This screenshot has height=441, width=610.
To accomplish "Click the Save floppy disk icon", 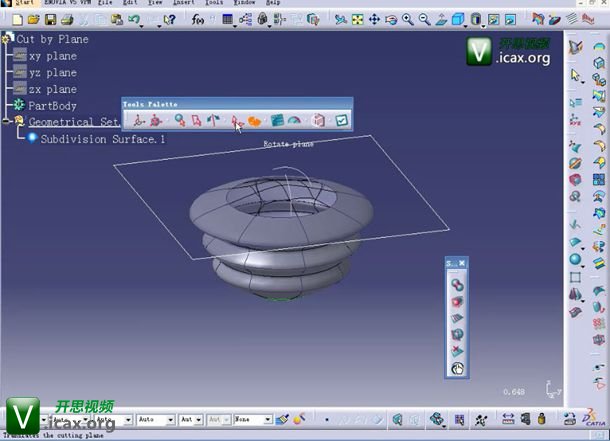I will [x=52, y=19].
